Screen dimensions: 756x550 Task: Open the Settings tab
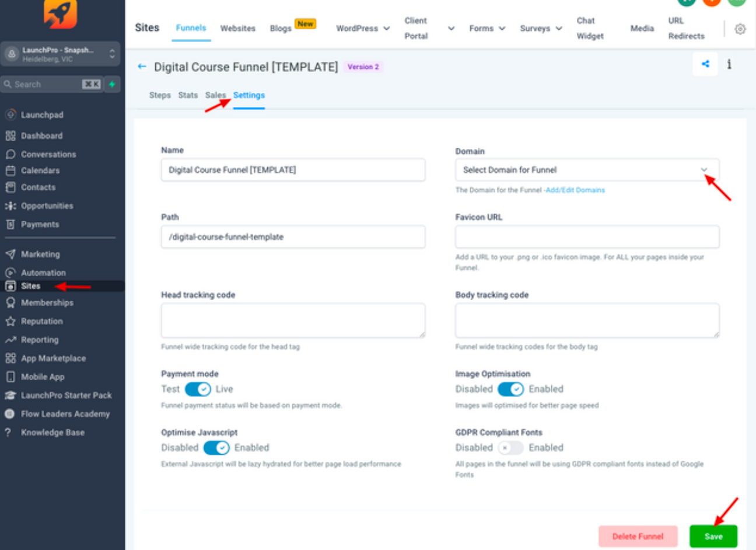click(x=249, y=95)
